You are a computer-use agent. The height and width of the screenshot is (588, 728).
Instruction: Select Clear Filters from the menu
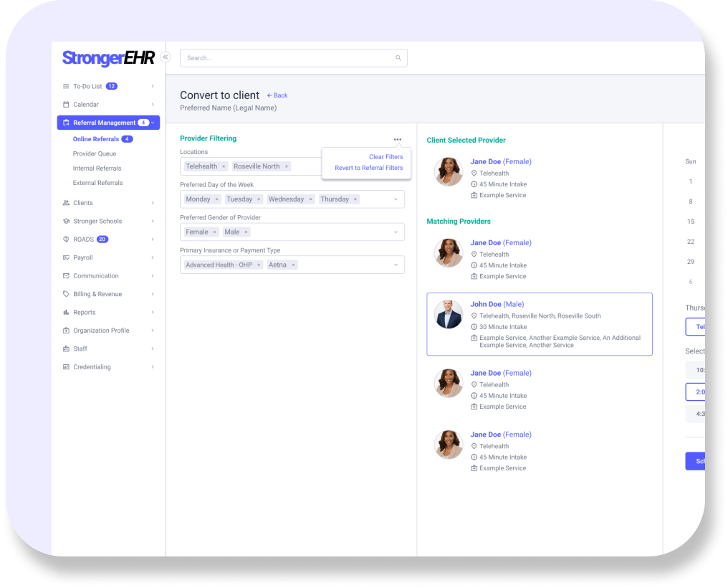(x=385, y=157)
